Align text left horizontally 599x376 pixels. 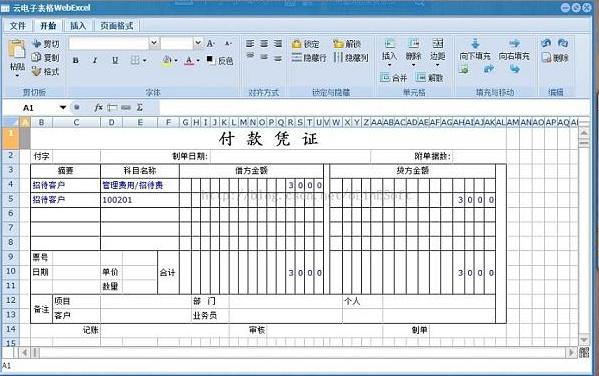tap(250, 44)
